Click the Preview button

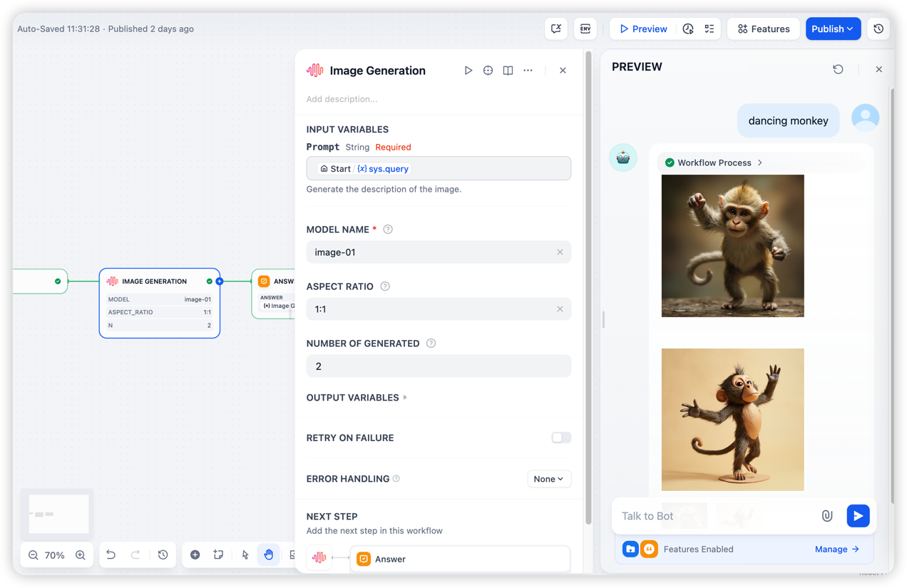643,29
